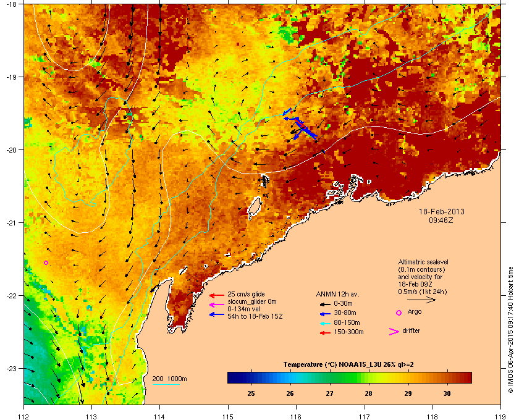519x420 pixels.
Task: Click the magenta drifter symbol in the legend
Action: [x=394, y=332]
